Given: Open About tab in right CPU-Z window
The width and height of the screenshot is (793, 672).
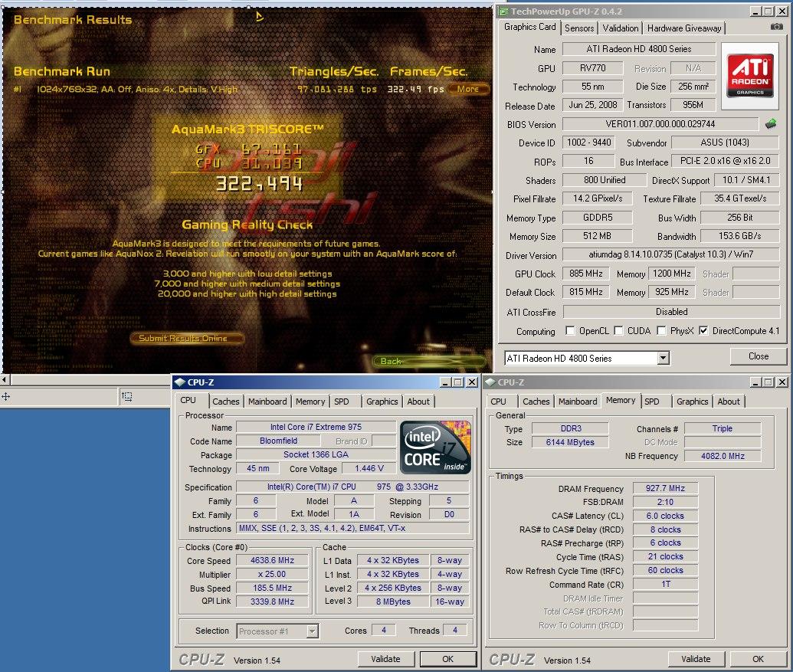Looking at the screenshot, I should tap(729, 402).
